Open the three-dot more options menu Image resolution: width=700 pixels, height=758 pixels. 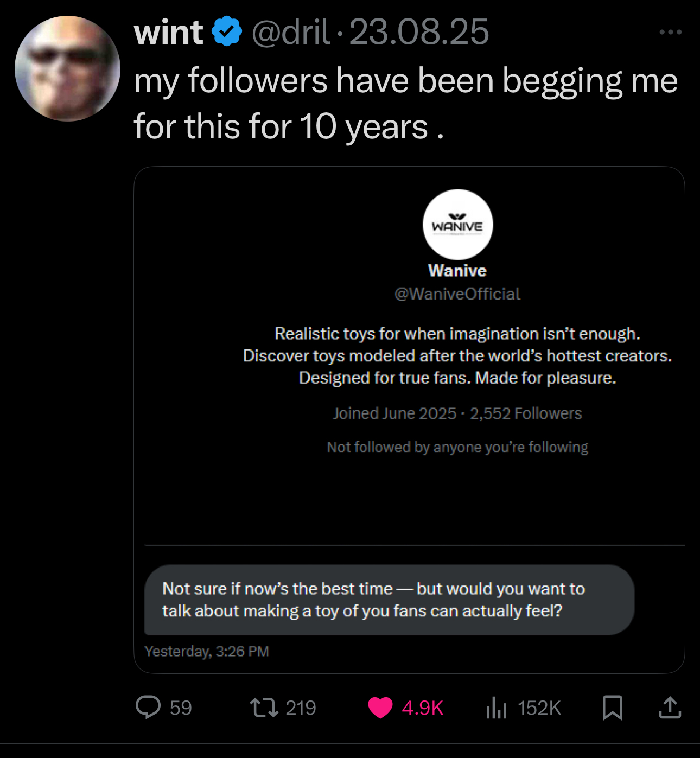[670, 33]
